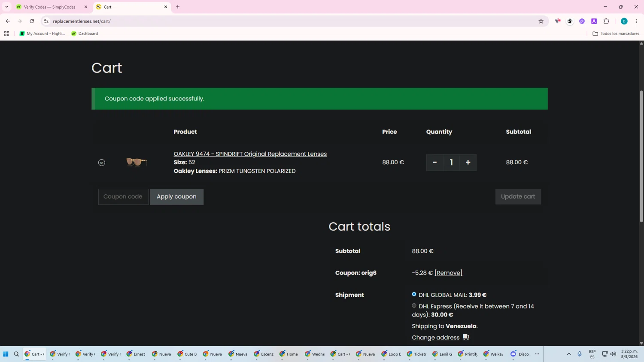The image size is (644, 362).
Task: Increase quantity with the plus button
Action: pos(468,163)
